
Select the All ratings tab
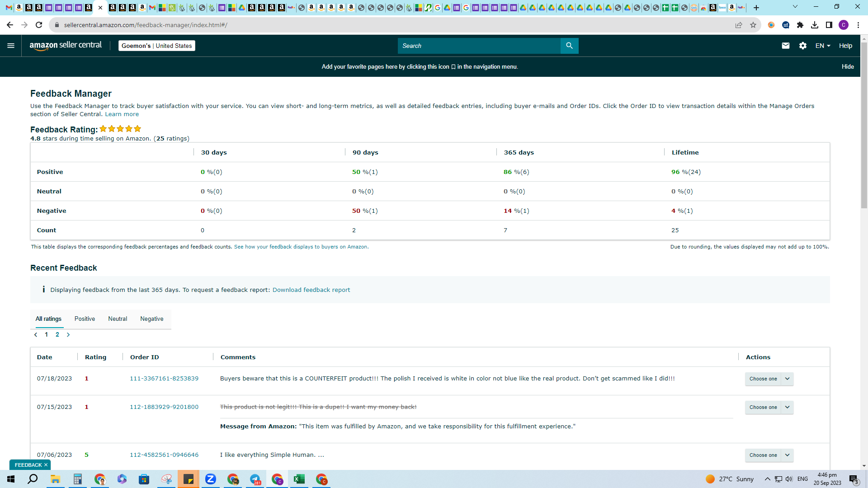click(48, 319)
